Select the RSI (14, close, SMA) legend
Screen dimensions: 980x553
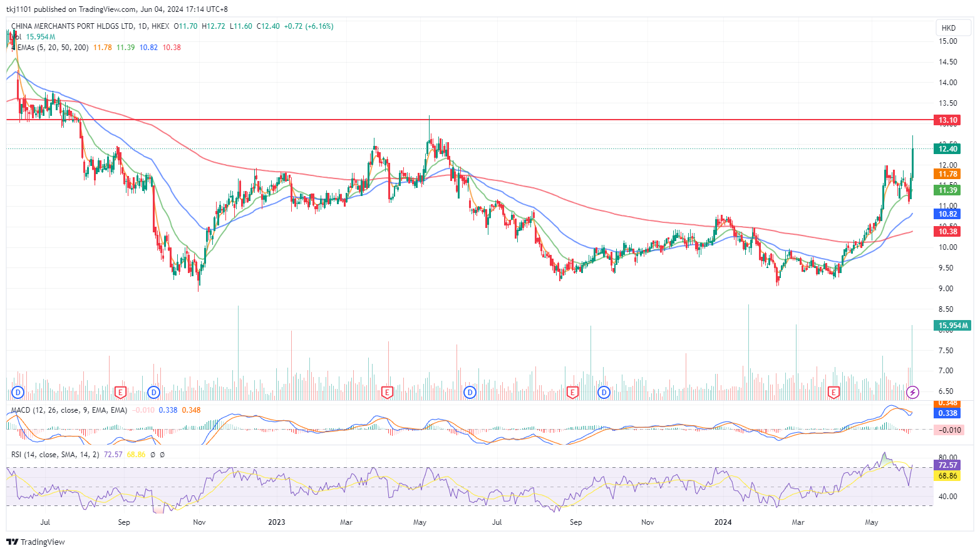pos(55,455)
